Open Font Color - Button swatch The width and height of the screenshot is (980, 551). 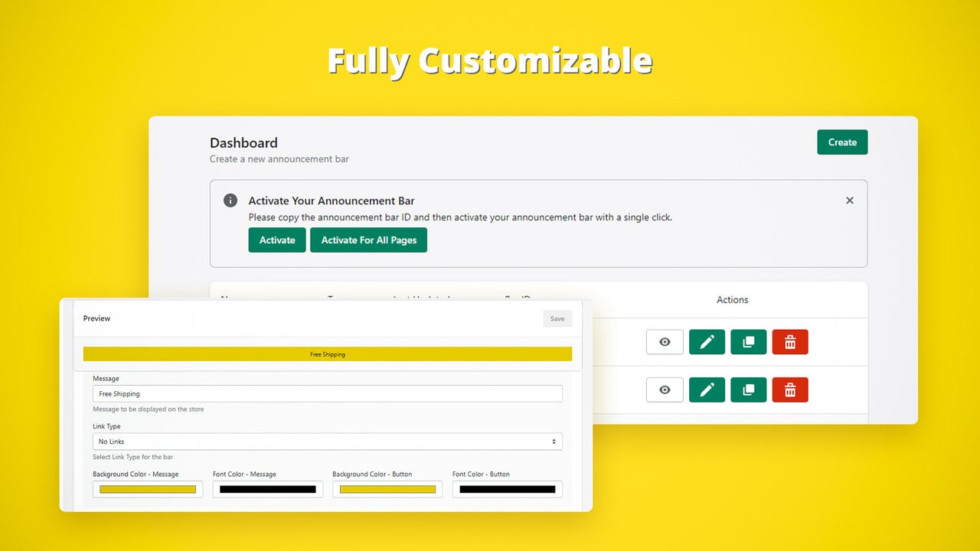508,489
